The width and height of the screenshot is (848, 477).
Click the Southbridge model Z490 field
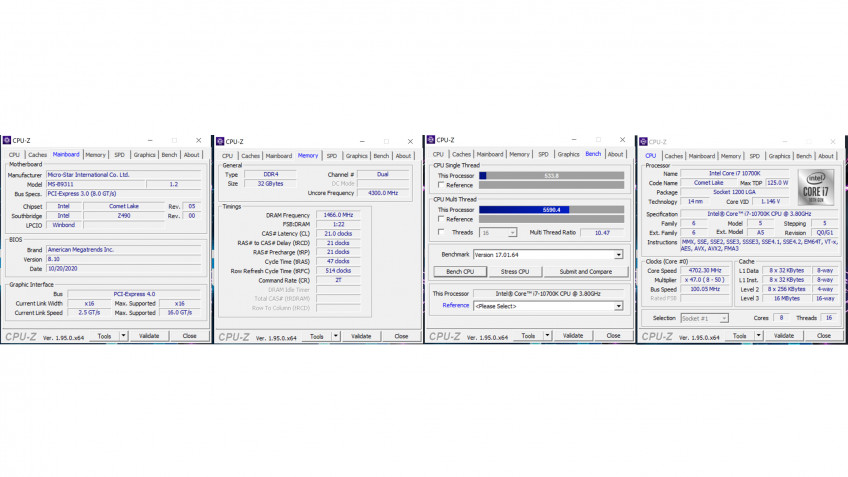click(124, 216)
